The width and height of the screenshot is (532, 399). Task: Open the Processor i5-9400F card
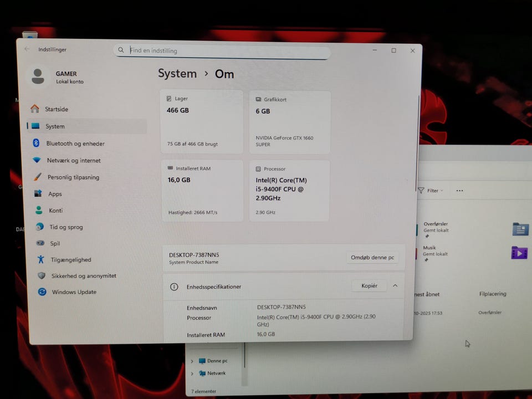[289, 191]
